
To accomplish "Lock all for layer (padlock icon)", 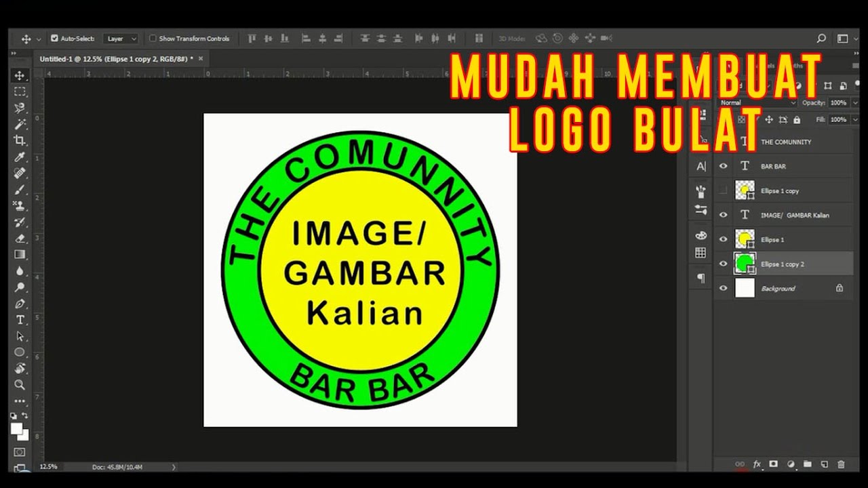I will [797, 120].
